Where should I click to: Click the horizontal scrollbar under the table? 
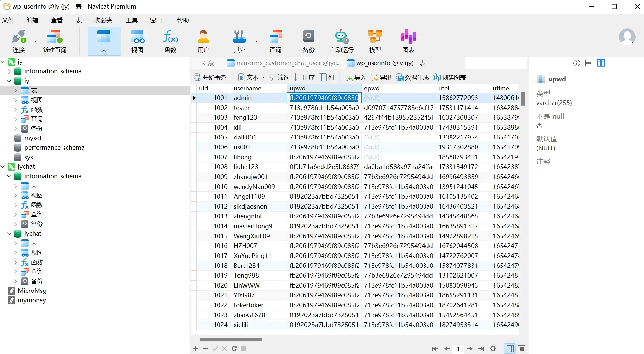231,339
